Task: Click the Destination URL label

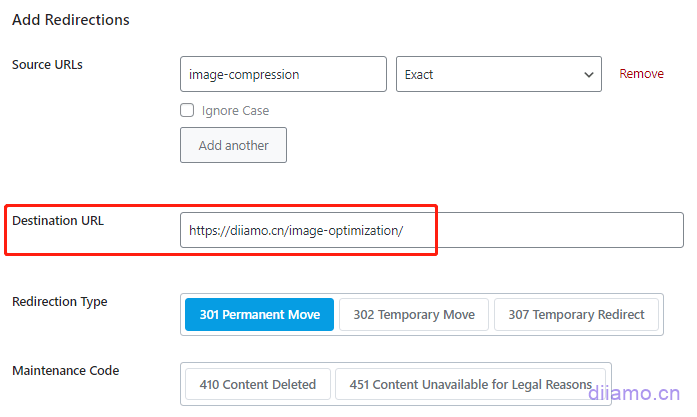Action: pyautogui.click(x=58, y=221)
